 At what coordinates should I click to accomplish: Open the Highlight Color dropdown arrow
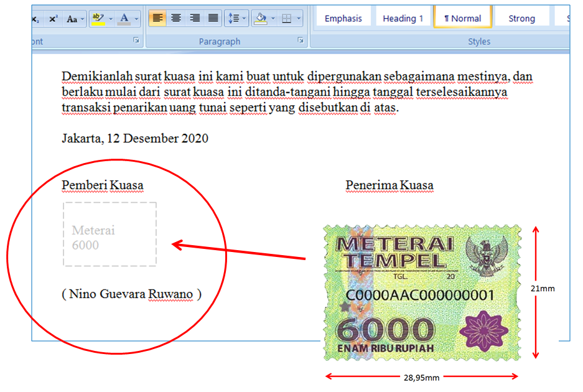click(x=110, y=17)
